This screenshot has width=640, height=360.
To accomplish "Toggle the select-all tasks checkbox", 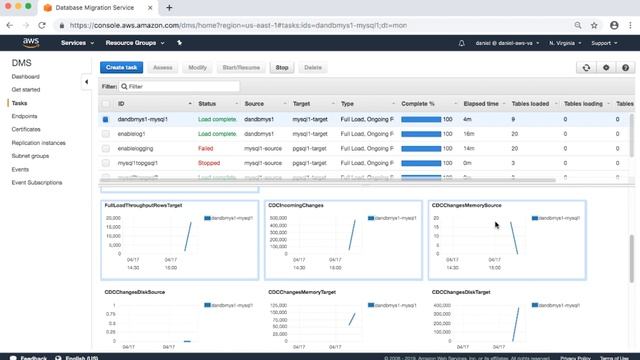I will tap(106, 104).
